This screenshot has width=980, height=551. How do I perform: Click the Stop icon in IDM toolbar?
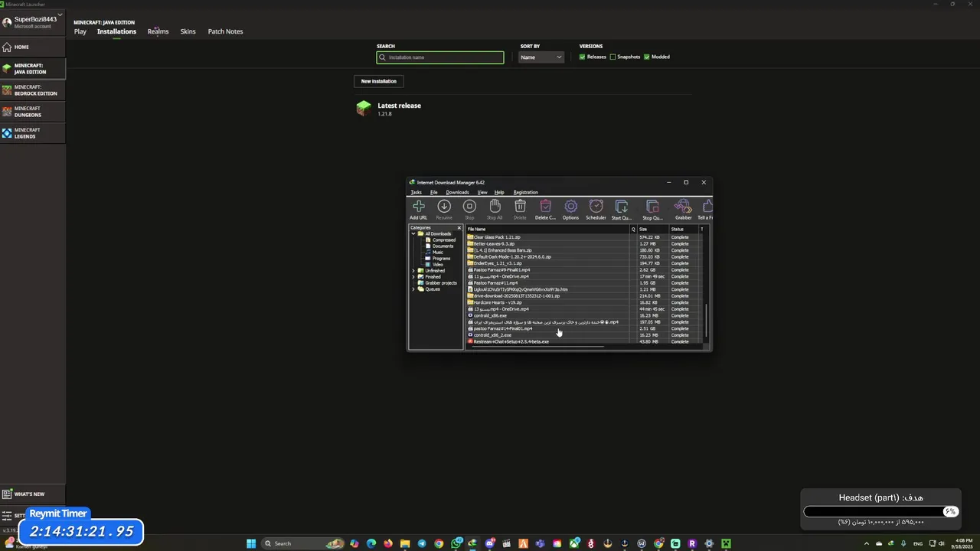click(469, 210)
